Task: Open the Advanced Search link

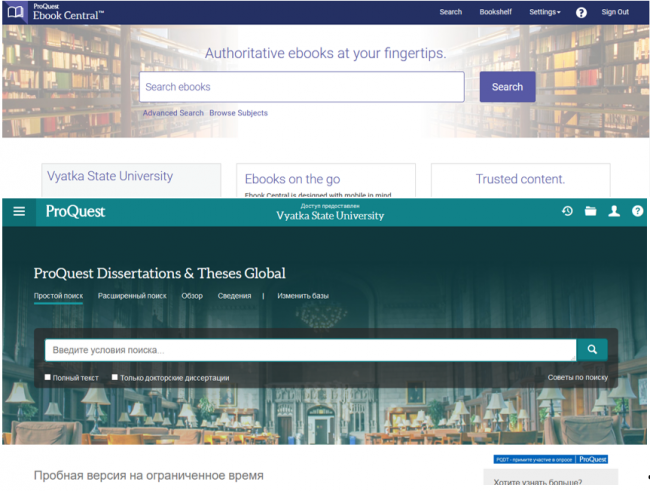Action: 173,113
